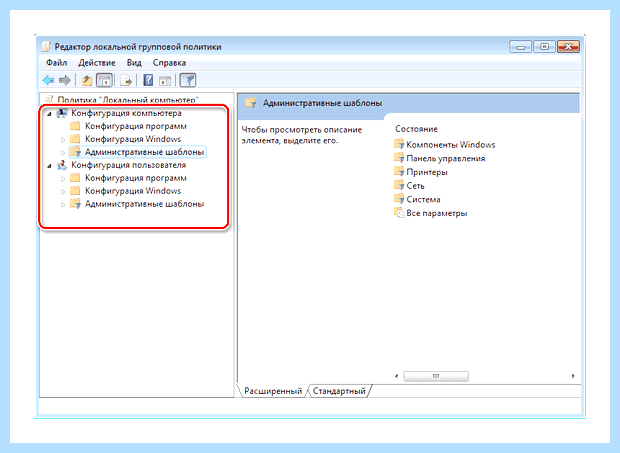Collapse the Конфигурация пользователя node
620x453 pixels.
pyautogui.click(x=49, y=166)
